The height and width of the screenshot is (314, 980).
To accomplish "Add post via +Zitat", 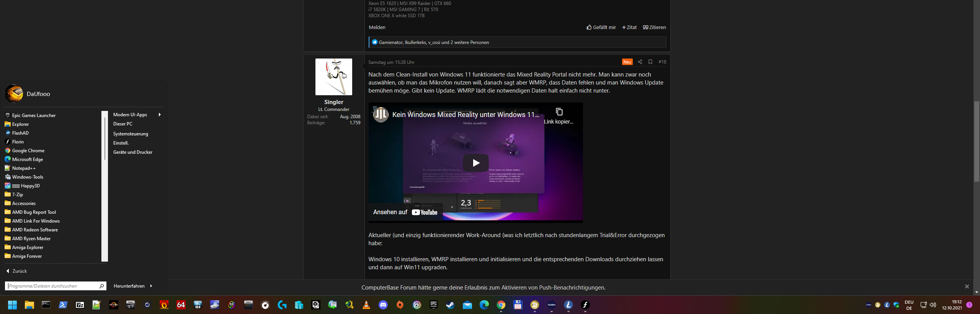I will point(629,27).
